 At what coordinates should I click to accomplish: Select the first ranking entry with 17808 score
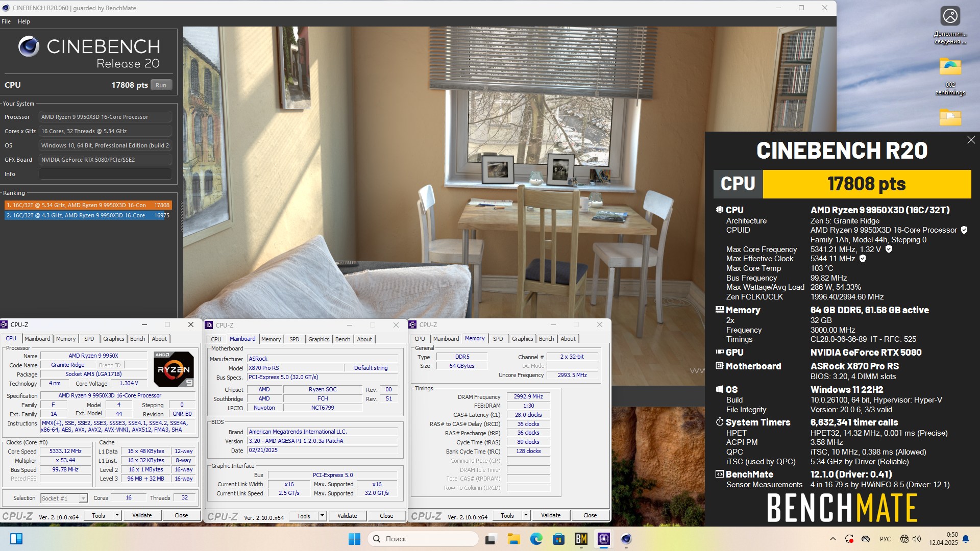pos(88,205)
